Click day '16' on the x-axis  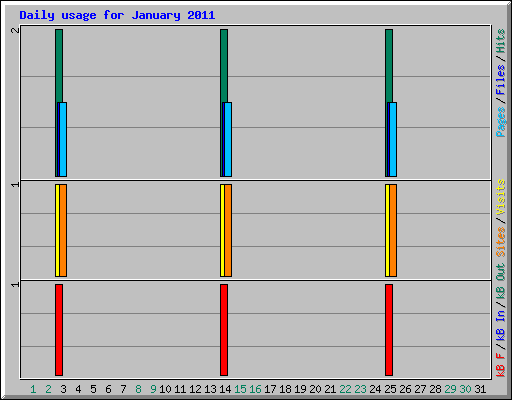pyautogui.click(x=255, y=389)
